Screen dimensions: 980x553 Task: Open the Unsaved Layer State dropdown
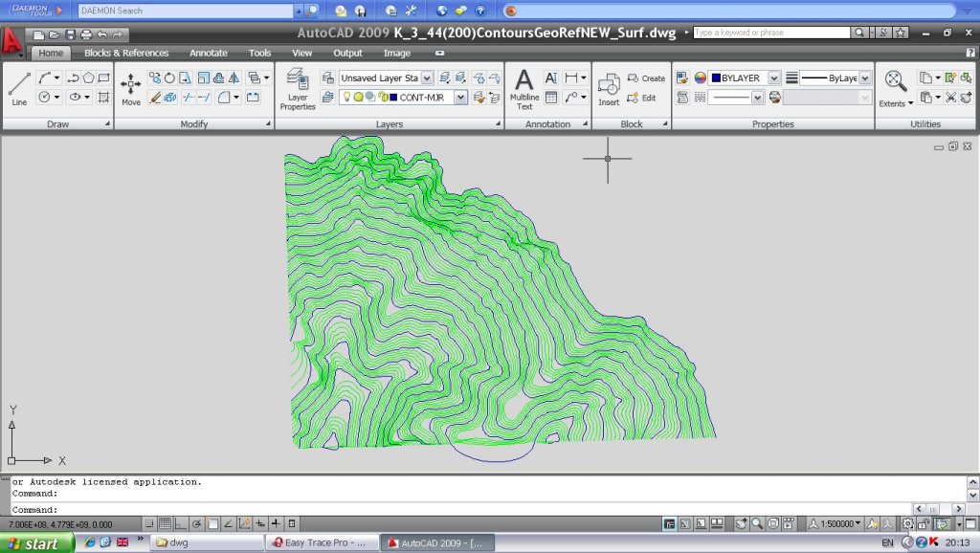click(x=427, y=78)
